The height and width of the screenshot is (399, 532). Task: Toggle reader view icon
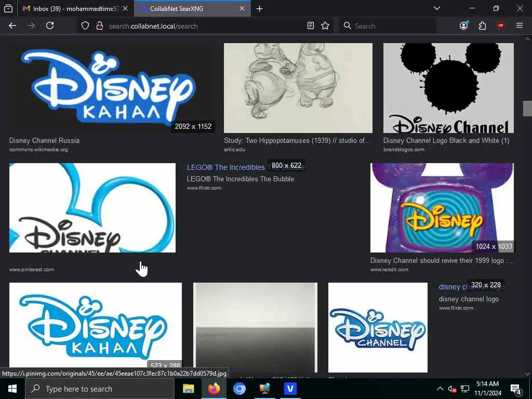tap(311, 26)
